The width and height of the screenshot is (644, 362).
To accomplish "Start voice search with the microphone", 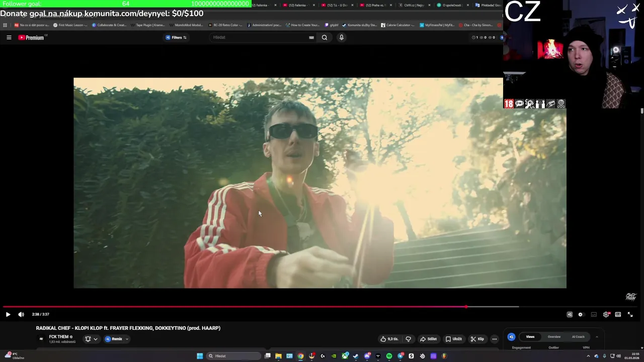I will pos(342,37).
